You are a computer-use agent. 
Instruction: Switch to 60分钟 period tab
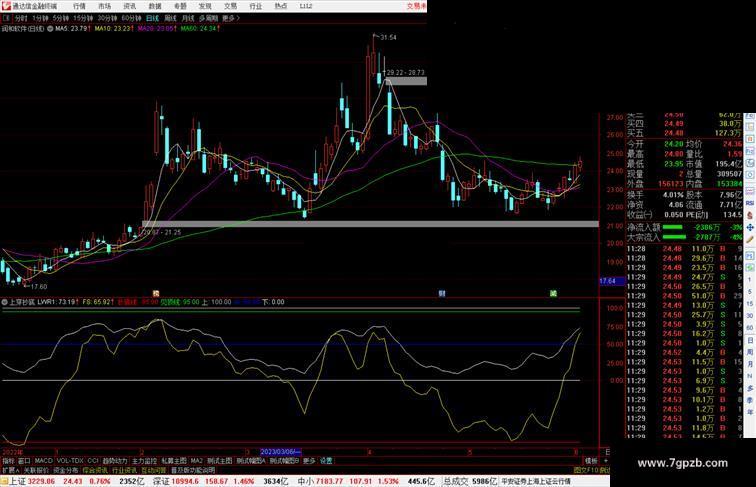(131, 18)
